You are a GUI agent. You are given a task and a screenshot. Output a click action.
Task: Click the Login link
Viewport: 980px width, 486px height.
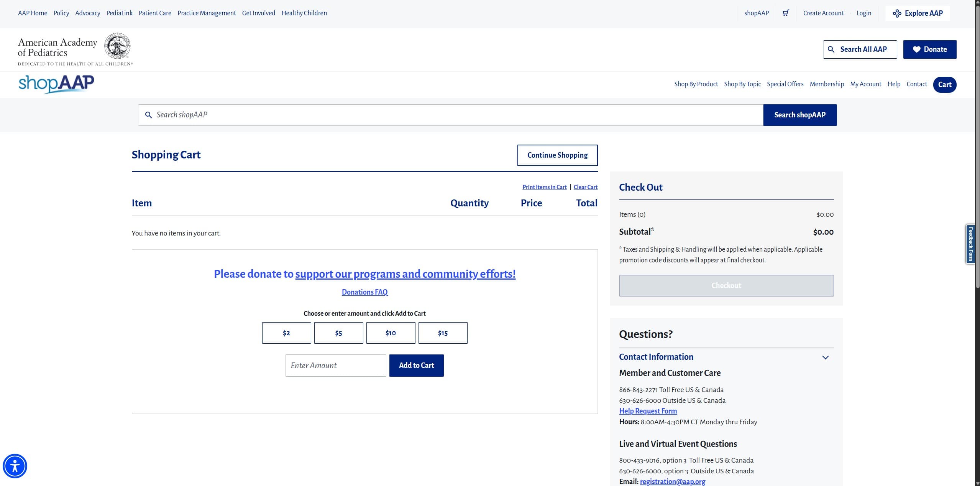click(864, 13)
